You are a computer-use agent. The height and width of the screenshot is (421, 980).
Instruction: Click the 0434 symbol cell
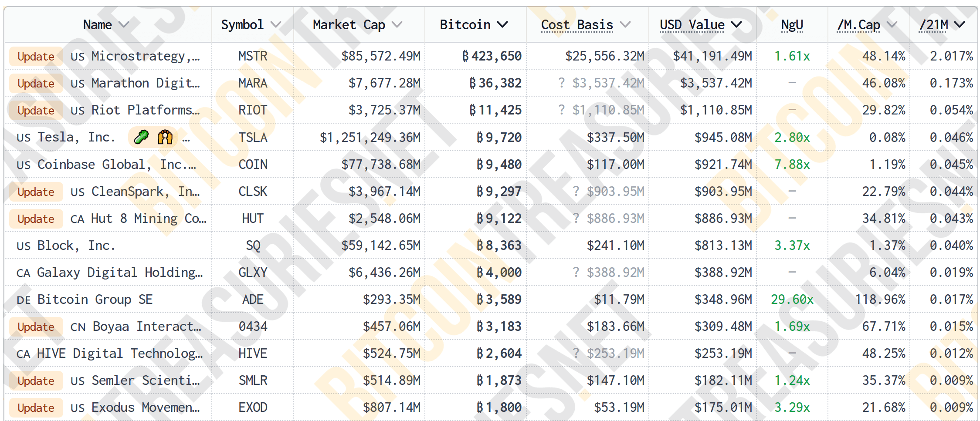click(253, 327)
